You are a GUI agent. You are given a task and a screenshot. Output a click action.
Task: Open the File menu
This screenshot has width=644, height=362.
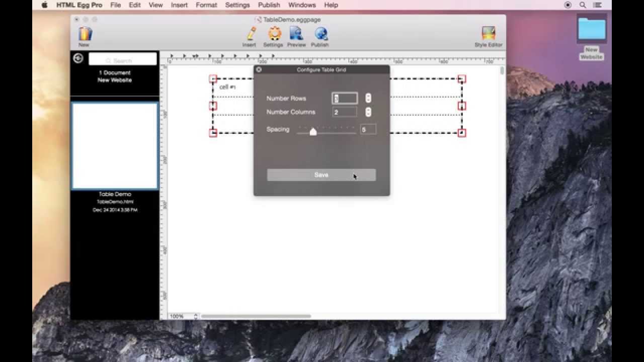click(115, 5)
